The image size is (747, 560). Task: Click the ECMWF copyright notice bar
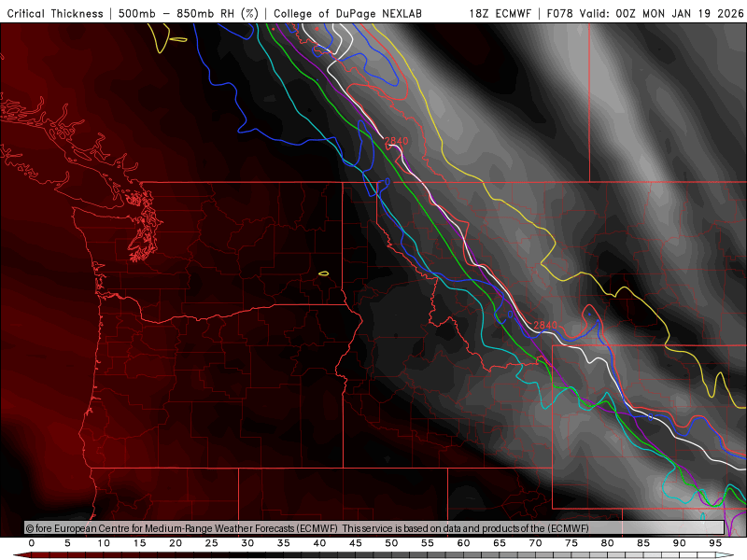(374, 528)
